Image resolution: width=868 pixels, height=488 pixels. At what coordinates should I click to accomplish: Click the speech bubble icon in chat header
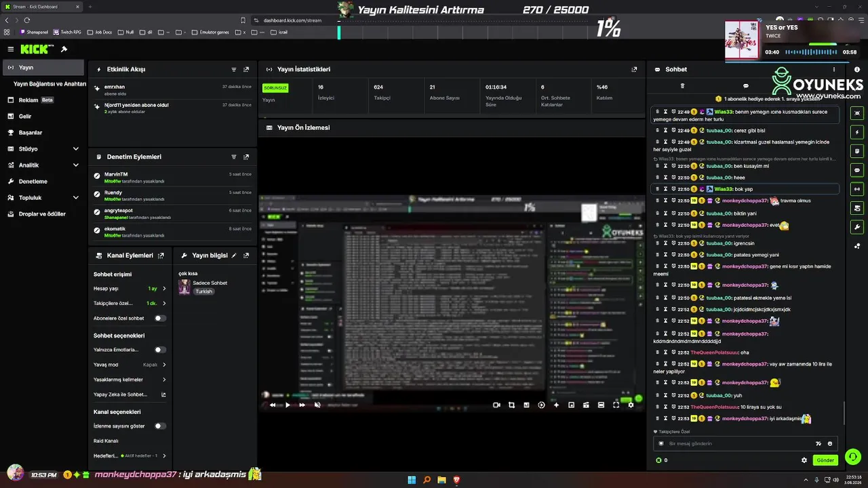[746, 86]
